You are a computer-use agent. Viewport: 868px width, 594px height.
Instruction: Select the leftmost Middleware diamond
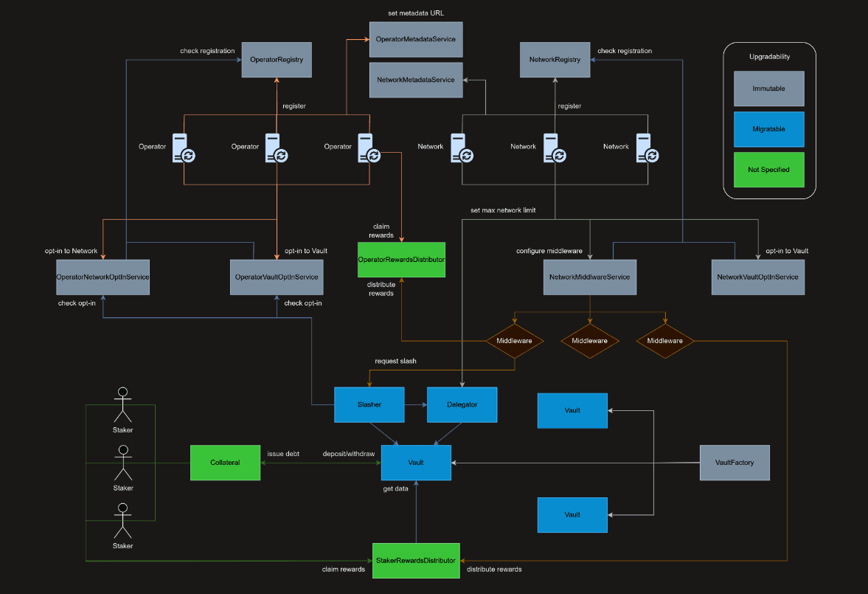(514, 341)
